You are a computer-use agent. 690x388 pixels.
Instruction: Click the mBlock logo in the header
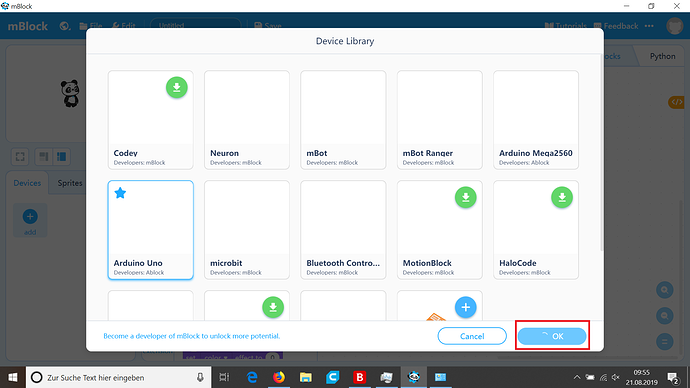(28, 26)
